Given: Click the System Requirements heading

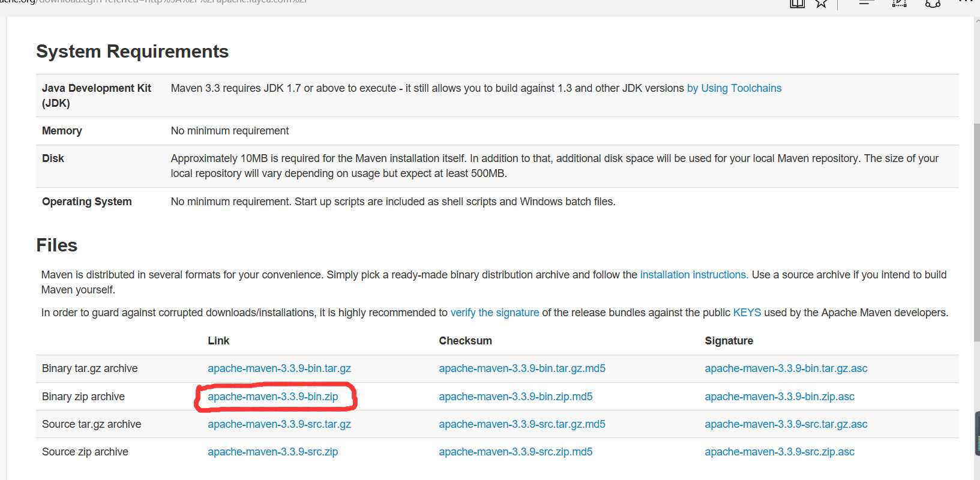Looking at the screenshot, I should (x=132, y=52).
